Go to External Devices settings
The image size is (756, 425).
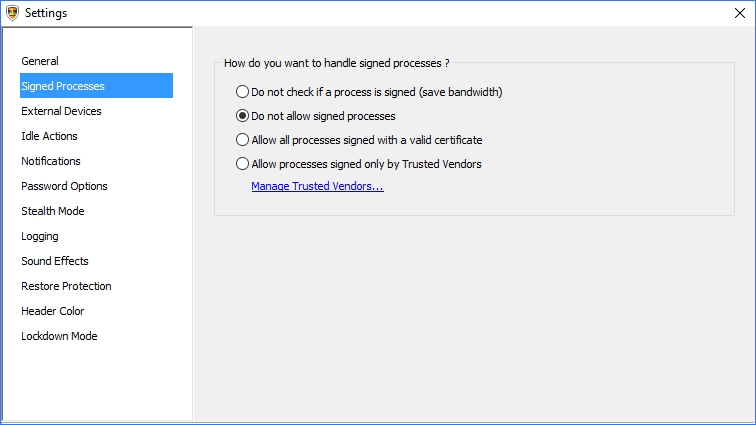pos(61,111)
